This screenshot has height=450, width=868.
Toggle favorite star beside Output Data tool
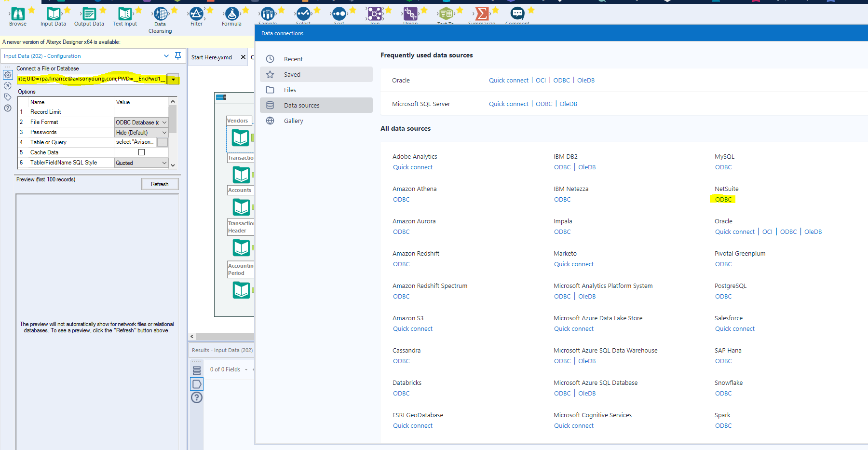103,10
